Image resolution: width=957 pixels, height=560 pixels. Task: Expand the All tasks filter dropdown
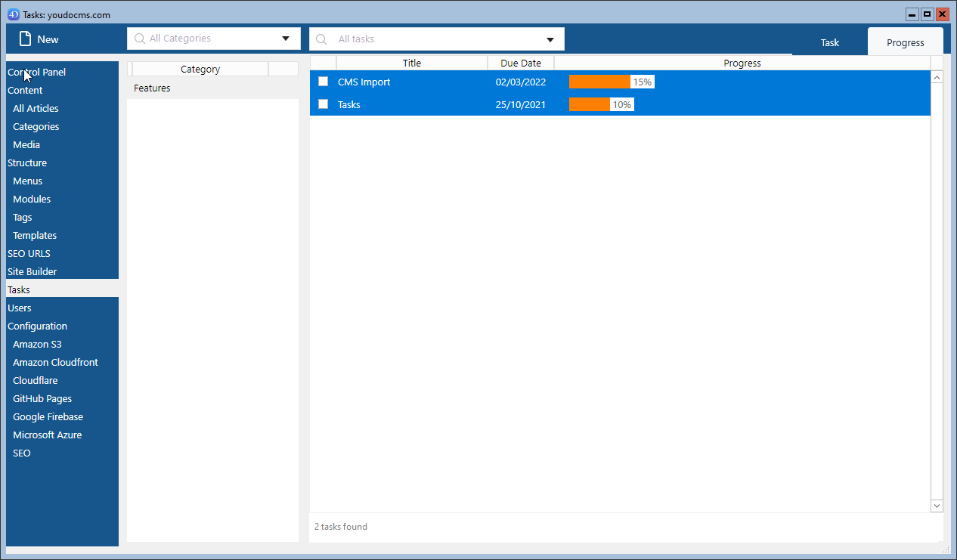tap(550, 39)
